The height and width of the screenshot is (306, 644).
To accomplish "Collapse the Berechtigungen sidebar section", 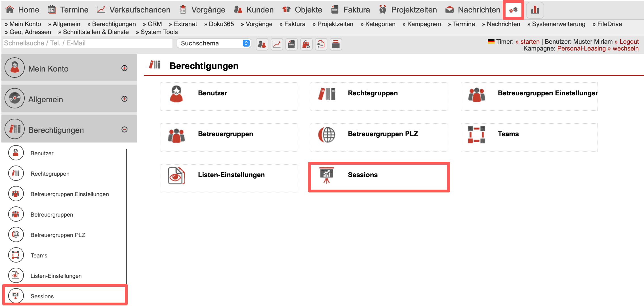I will click(124, 129).
